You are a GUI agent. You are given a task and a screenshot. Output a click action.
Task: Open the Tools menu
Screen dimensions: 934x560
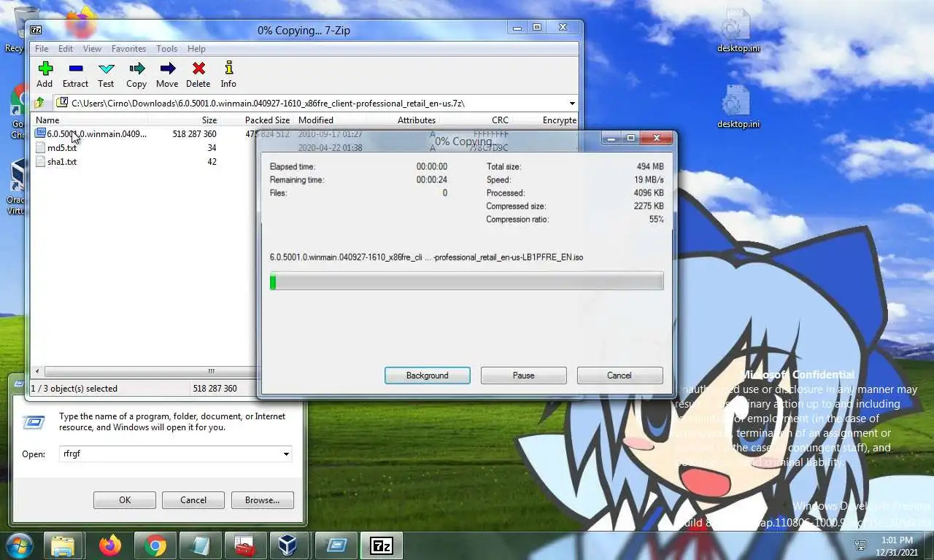click(x=166, y=48)
